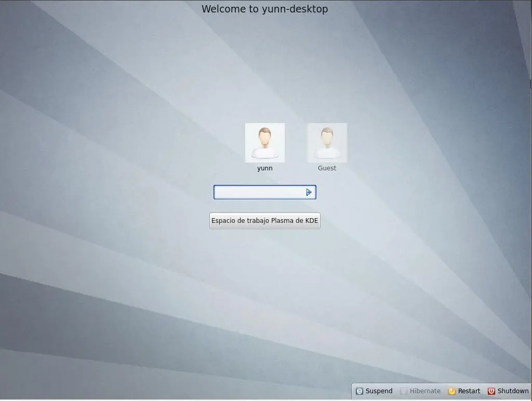Submit login with the arrow icon
The height and width of the screenshot is (401, 532).
pyautogui.click(x=309, y=192)
